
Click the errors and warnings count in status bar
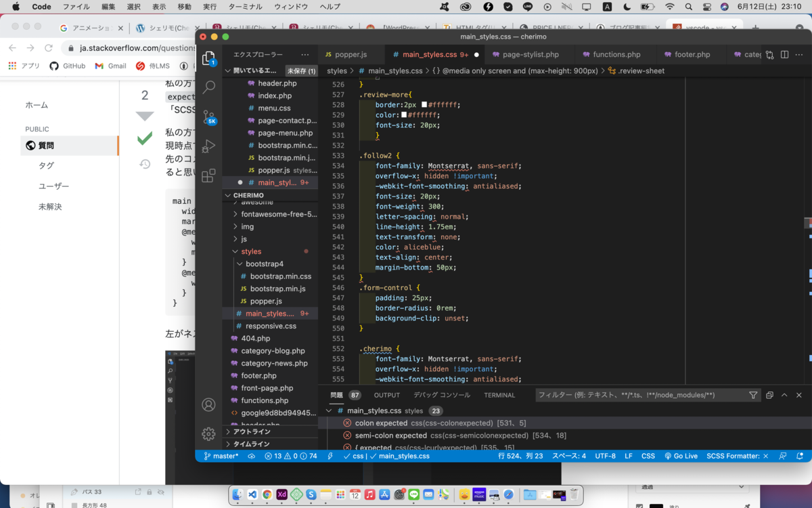(x=291, y=456)
